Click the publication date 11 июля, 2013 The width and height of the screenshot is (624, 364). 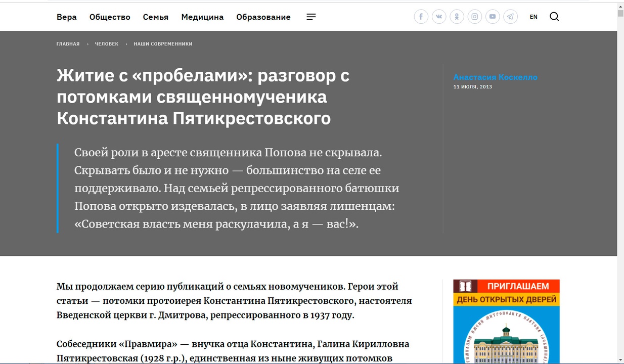click(473, 87)
